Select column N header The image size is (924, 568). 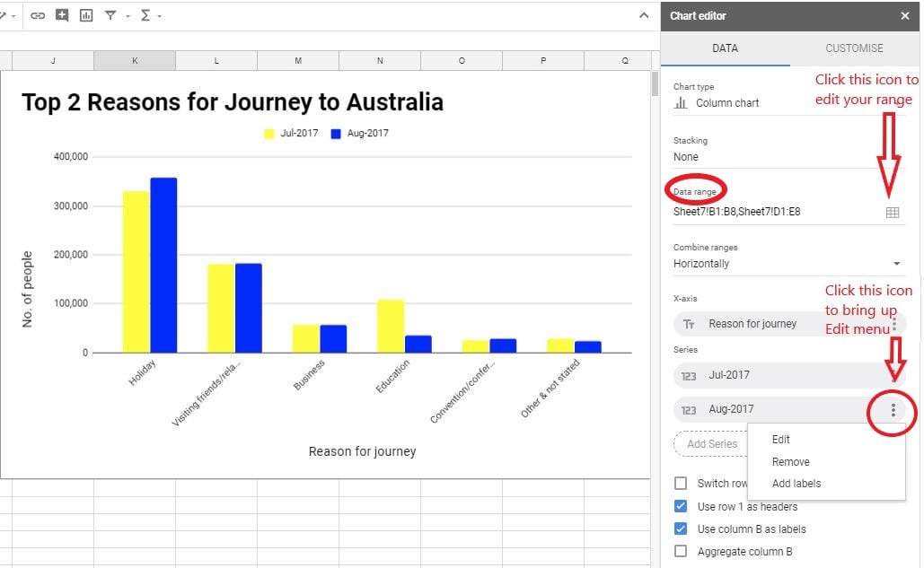380,61
